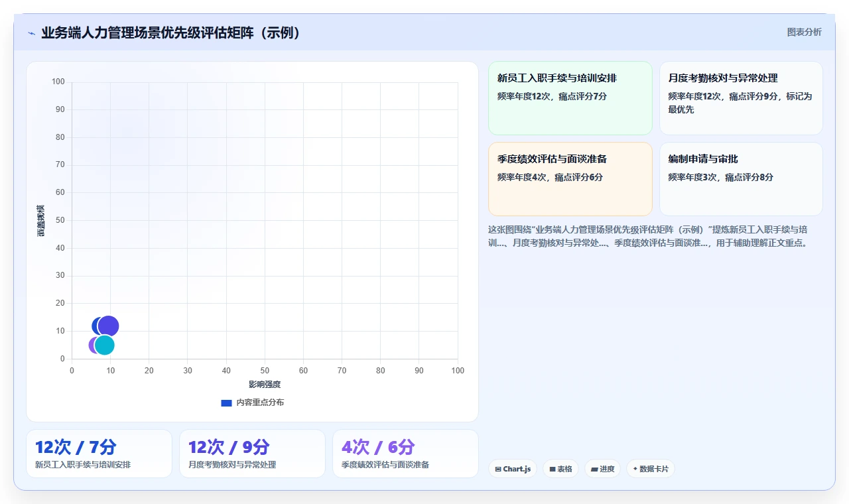Select the 进度 tag chip

602,469
